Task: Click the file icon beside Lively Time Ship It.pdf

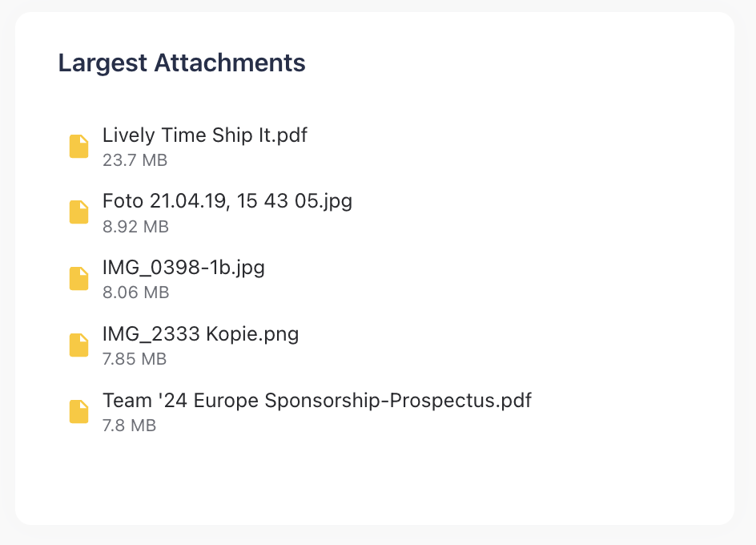Action: [78, 146]
